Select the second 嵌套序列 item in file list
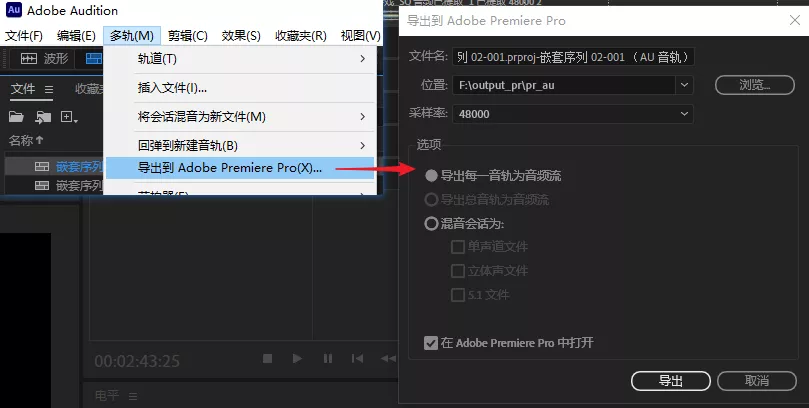This screenshot has width=809, height=408. click(x=54, y=185)
